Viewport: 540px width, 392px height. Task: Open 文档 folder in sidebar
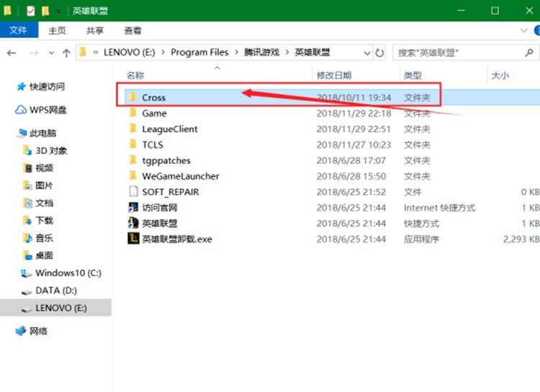pyautogui.click(x=44, y=203)
